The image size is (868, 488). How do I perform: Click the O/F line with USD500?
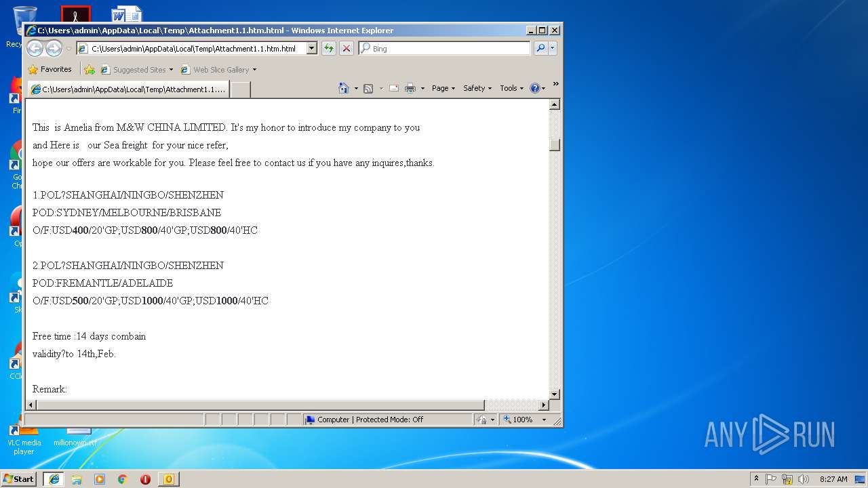point(151,301)
